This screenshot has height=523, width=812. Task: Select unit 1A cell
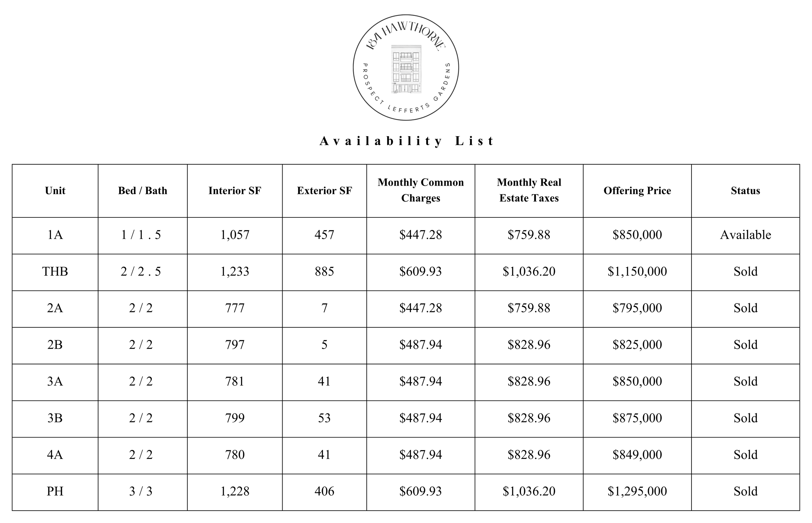(55, 235)
